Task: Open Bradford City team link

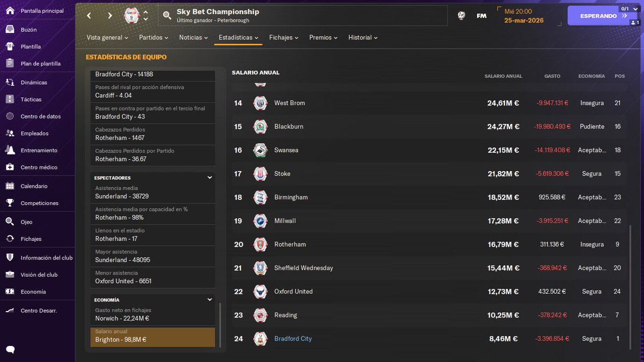Action: click(x=293, y=339)
